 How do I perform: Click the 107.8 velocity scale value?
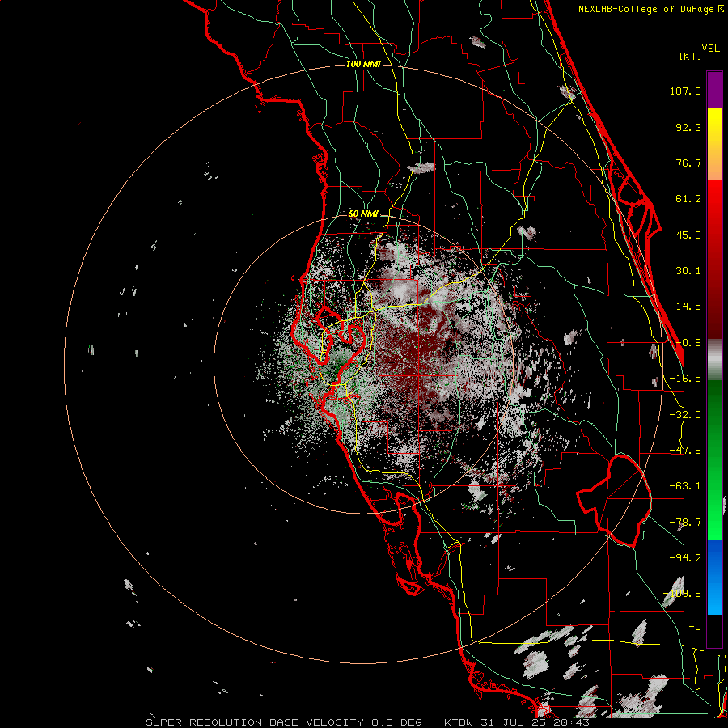(685, 91)
